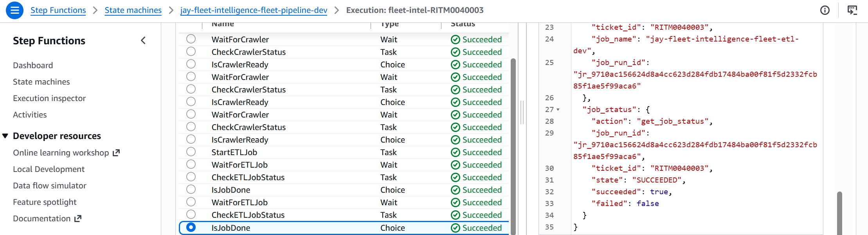Fold the job_status block at line 27
Viewport: 868px width, 235px height.
point(558,110)
